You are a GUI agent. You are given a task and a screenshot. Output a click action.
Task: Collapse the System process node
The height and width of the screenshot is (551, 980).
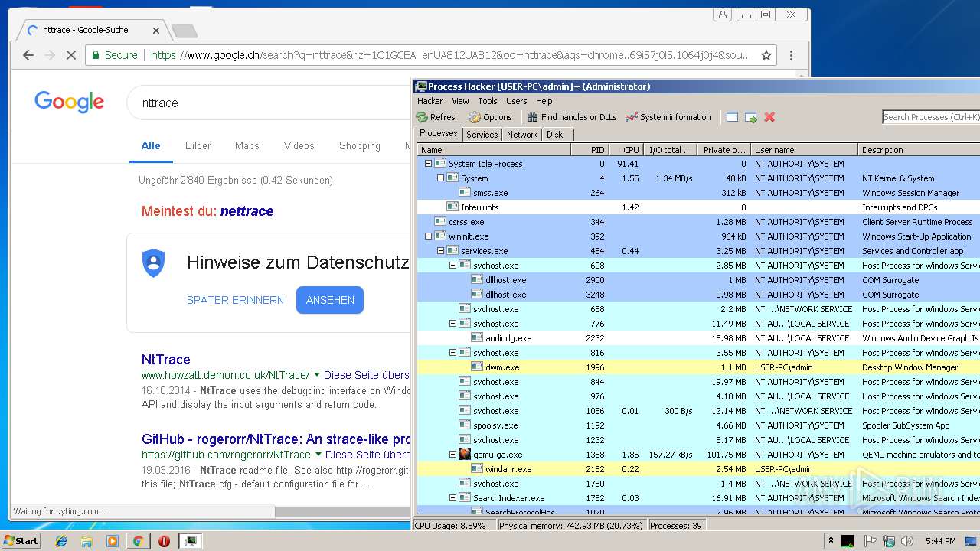click(440, 178)
